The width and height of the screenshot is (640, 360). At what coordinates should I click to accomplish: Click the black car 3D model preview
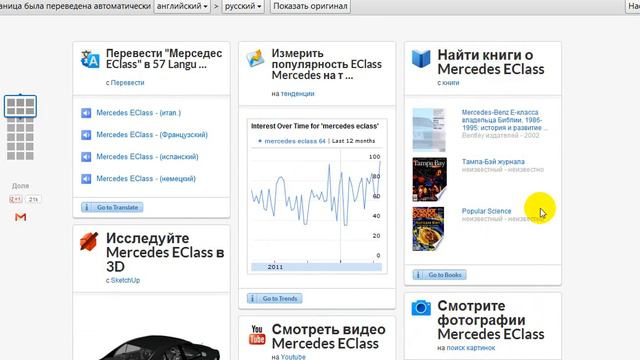tap(159, 348)
